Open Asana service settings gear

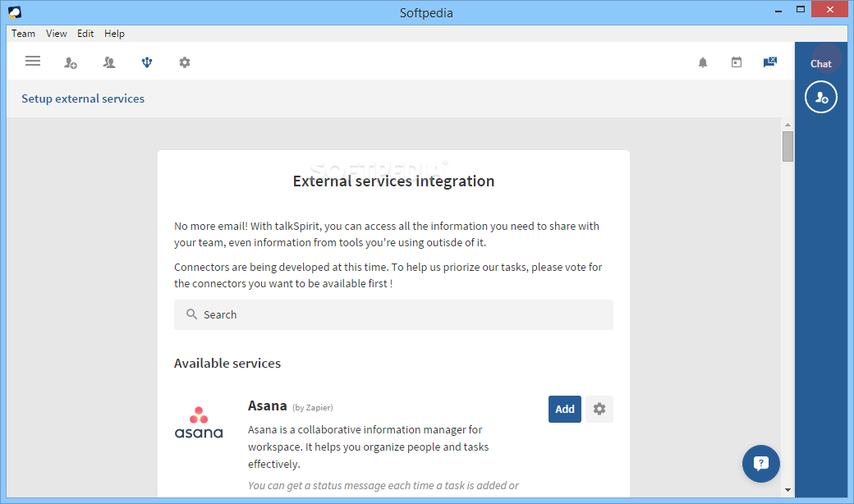[599, 409]
